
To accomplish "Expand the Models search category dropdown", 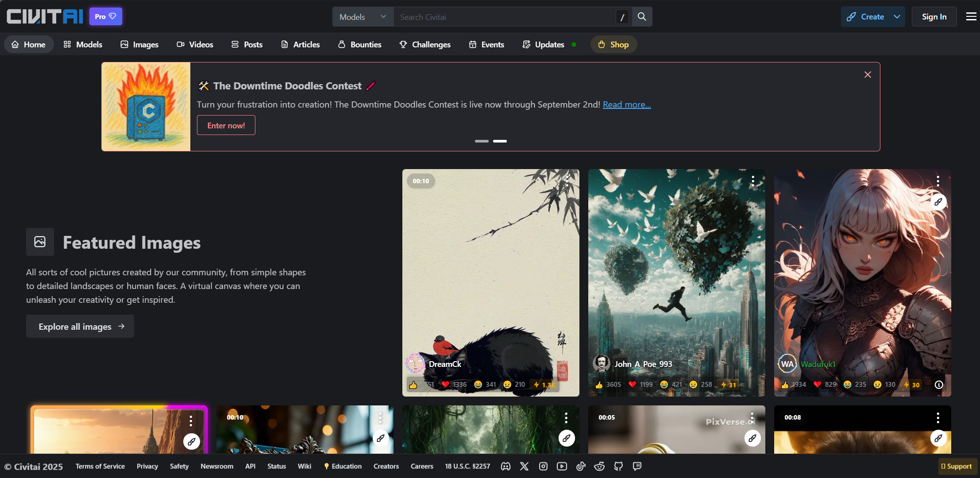I will [x=363, y=17].
